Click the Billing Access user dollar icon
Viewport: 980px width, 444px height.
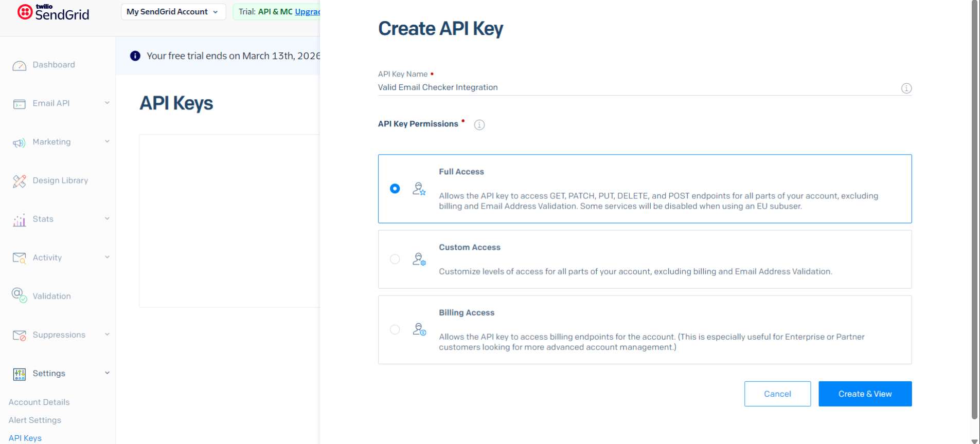419,329
